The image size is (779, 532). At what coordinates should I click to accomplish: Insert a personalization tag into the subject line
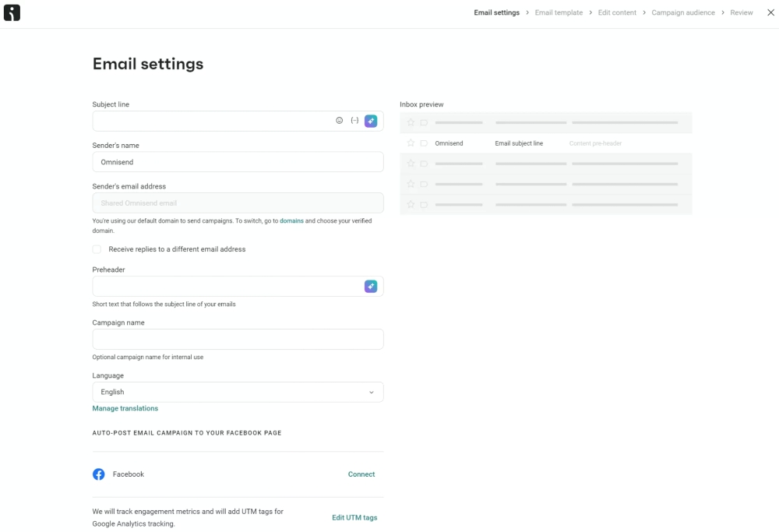coord(354,120)
